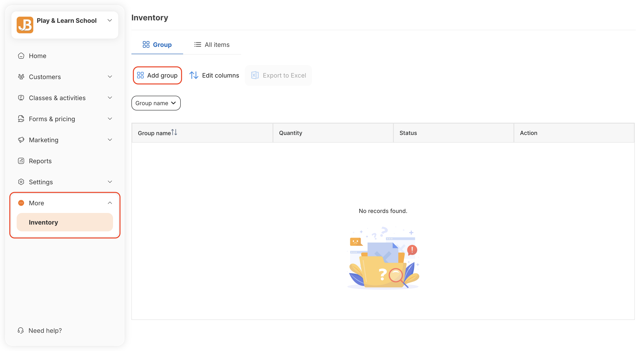The height and width of the screenshot is (351, 644).
Task: Select the Group tab
Action: click(x=157, y=45)
